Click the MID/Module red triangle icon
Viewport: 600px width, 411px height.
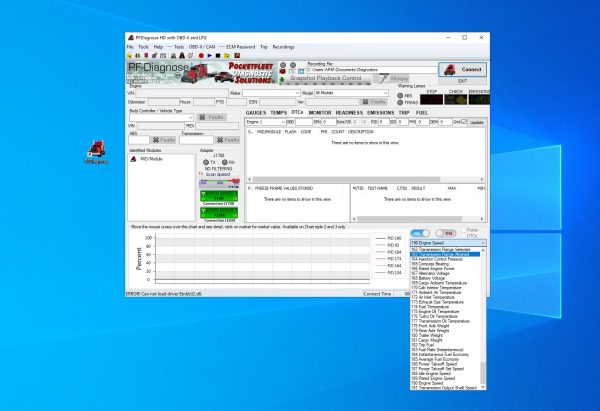coord(133,159)
